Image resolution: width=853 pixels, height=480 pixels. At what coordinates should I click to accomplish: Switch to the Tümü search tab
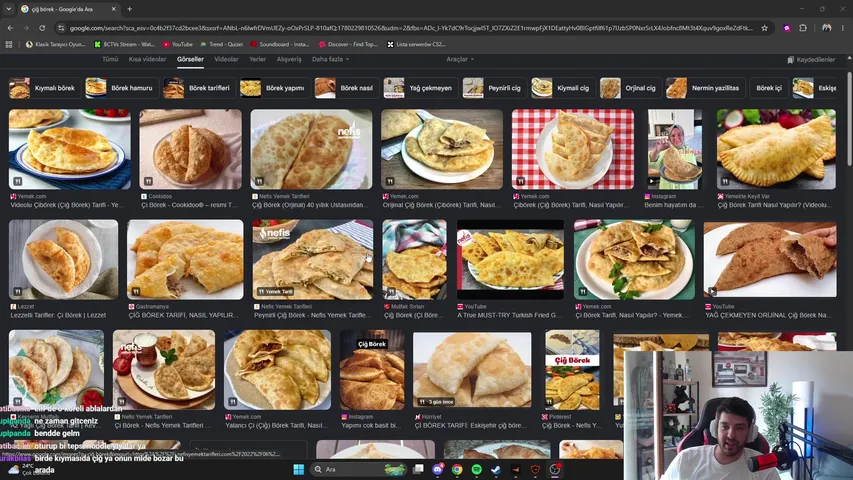pos(110,59)
